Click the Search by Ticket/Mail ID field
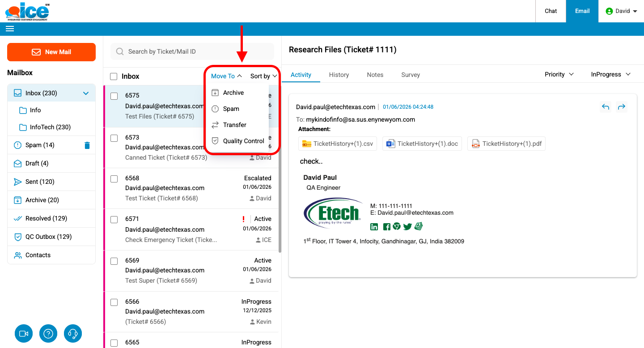This screenshot has height=348, width=644. [192, 51]
